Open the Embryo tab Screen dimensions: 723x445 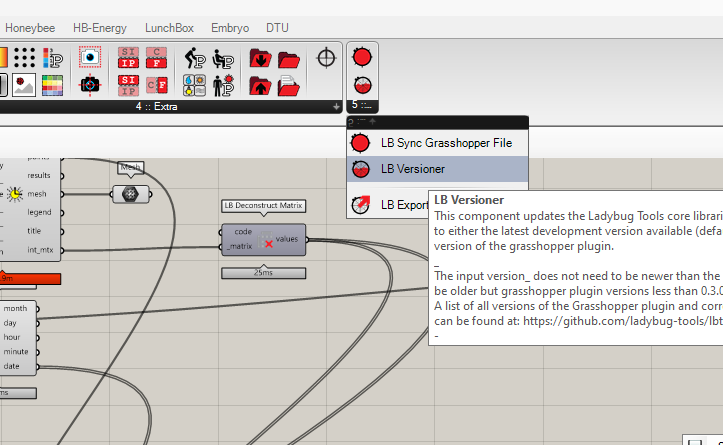229,29
